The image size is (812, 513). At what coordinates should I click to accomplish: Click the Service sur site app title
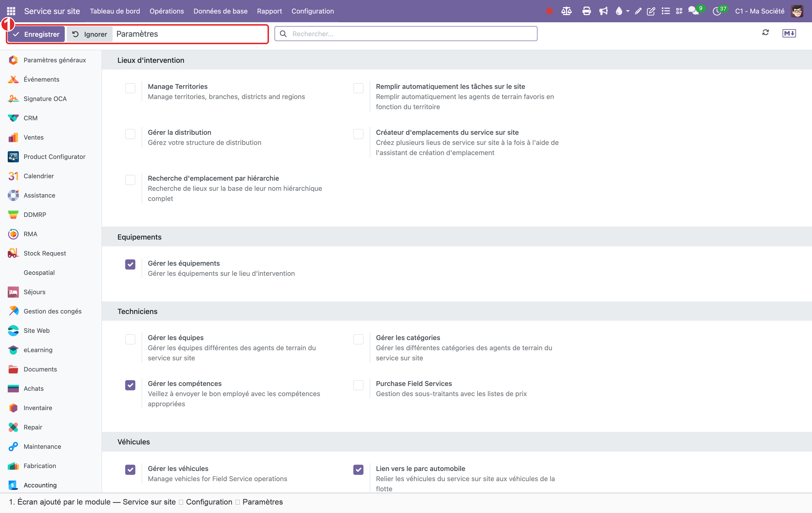[52, 11]
